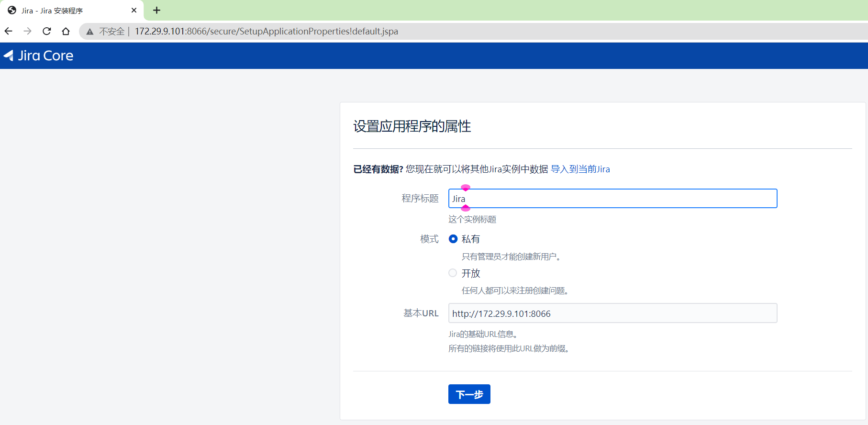Image resolution: width=868 pixels, height=425 pixels.
Task: Click the browser forward arrow
Action: [28, 31]
